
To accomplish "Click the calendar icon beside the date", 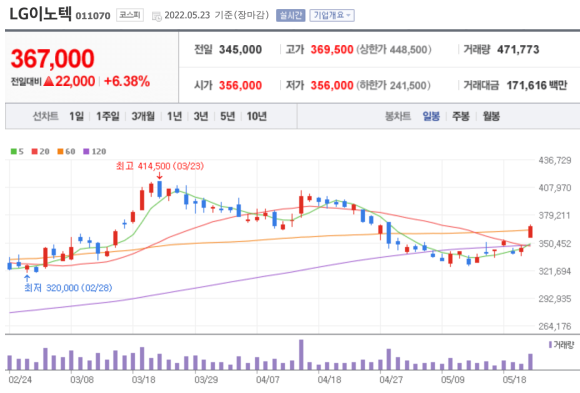I will point(157,16).
